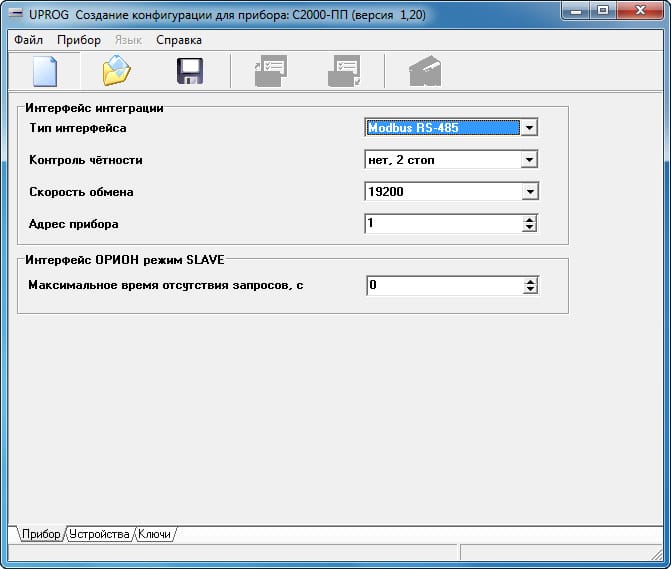Image resolution: width=671 pixels, height=569 pixels.
Task: Click the grayed device search toolbar icon
Action: (x=425, y=71)
